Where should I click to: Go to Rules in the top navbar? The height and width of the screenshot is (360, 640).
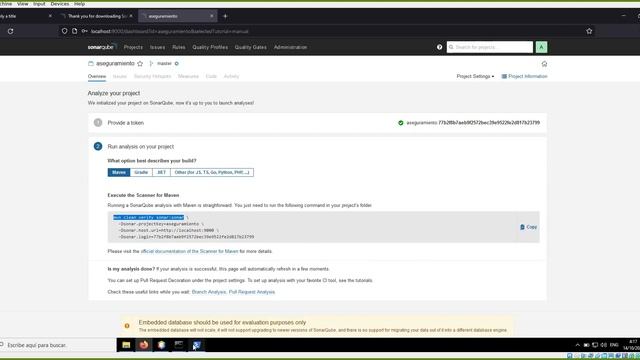coord(178,47)
